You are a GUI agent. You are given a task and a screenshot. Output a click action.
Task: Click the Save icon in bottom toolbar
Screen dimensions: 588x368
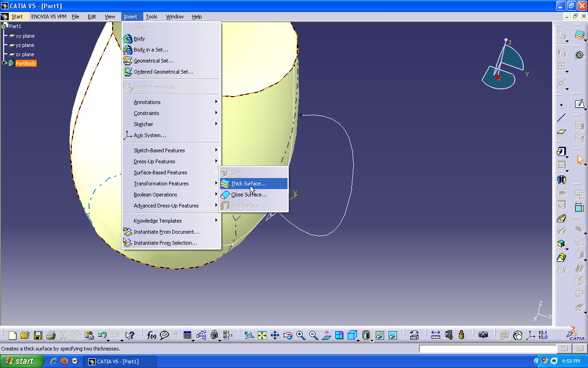point(38,335)
